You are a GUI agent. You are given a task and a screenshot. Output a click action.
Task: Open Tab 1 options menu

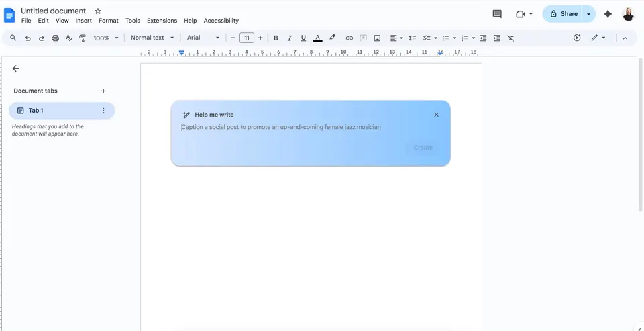point(103,111)
